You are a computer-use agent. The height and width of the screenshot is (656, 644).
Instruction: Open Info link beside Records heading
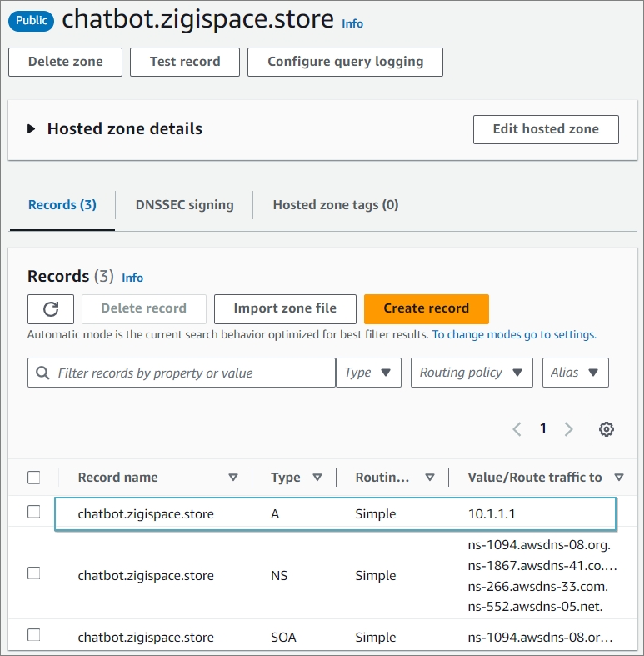pyautogui.click(x=132, y=278)
